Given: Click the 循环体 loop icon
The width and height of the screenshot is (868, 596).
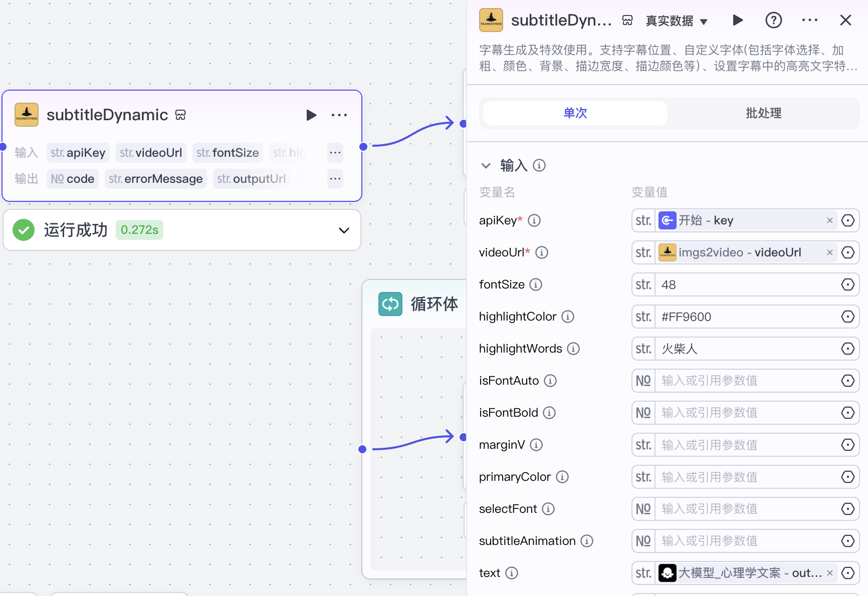Looking at the screenshot, I should coord(390,304).
